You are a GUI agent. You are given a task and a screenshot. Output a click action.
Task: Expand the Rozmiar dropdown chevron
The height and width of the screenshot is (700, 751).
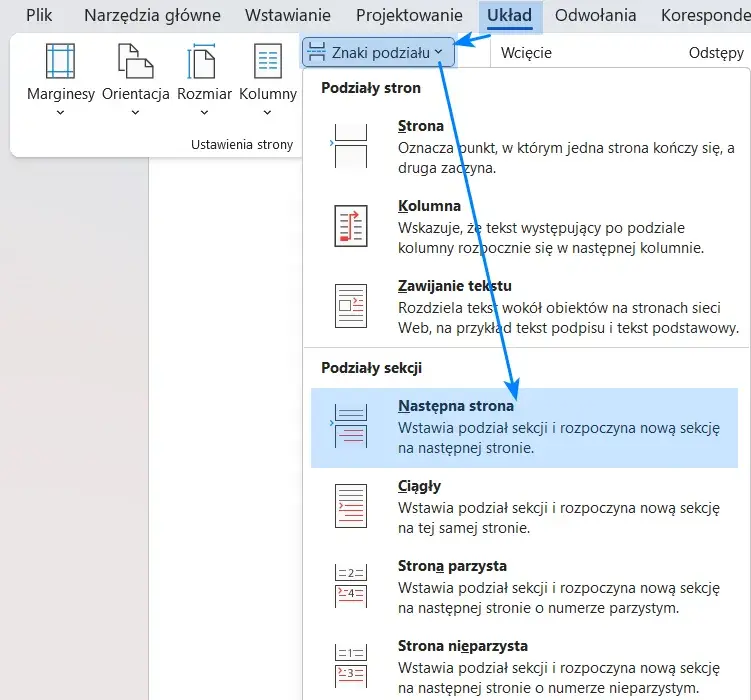pyautogui.click(x=205, y=113)
